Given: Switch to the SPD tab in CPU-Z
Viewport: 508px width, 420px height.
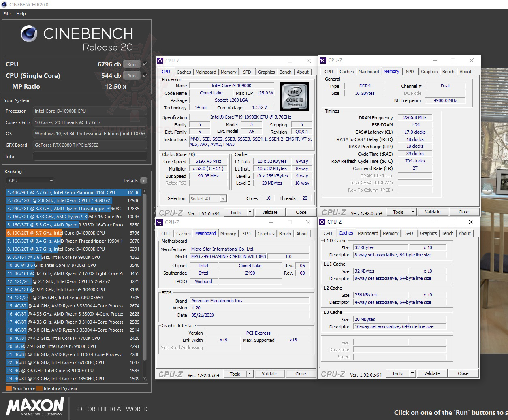Looking at the screenshot, I should click(247, 72).
